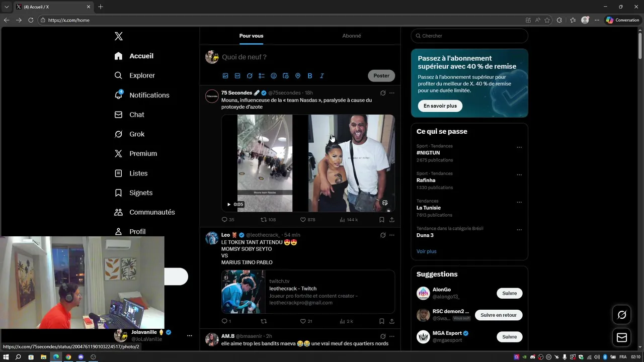The width and height of the screenshot is (644, 362).
Task: Refresh the page in the browser toolbar
Action: pos(31,20)
